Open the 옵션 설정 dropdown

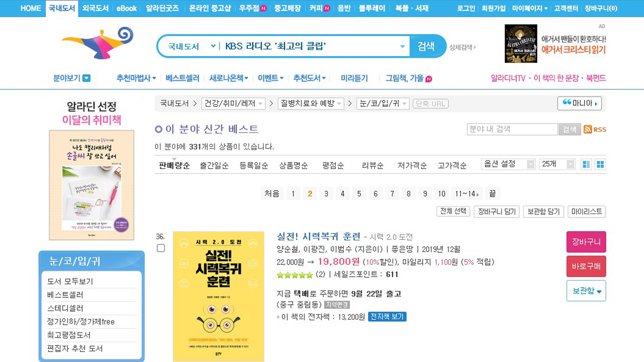click(x=508, y=164)
